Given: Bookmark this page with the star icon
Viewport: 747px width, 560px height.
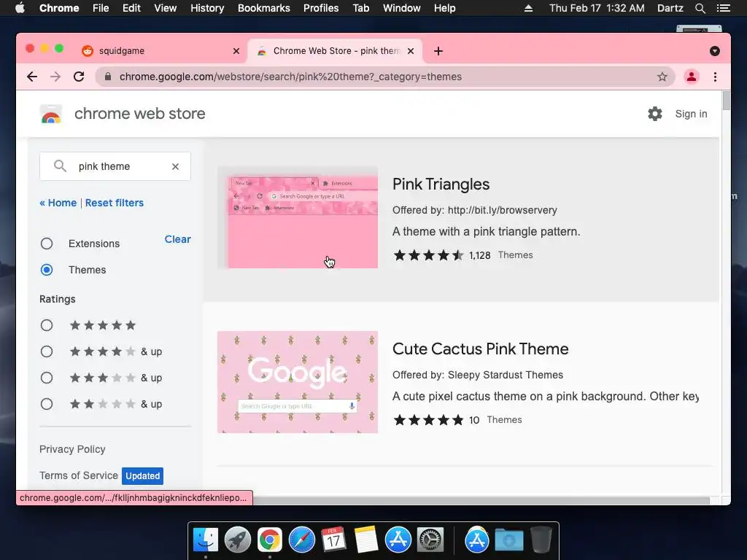Looking at the screenshot, I should (662, 77).
